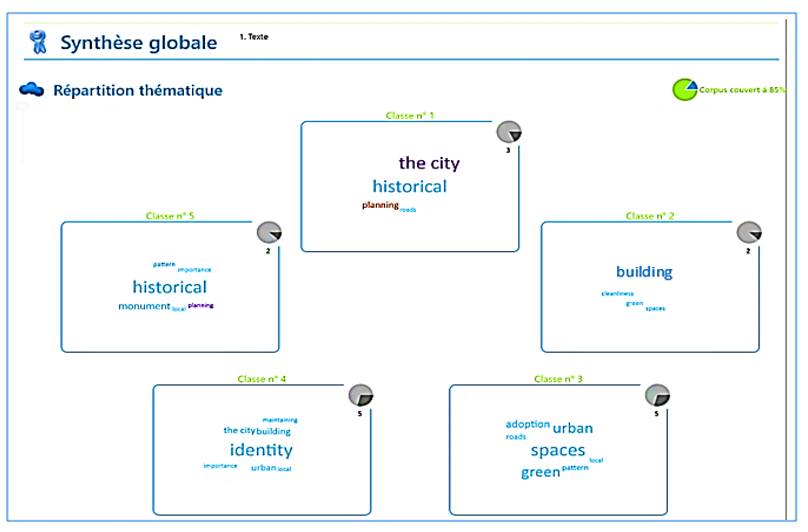Click the blue cloud icon beside Répartition thématique
Viewport: 808px width, 532px height.
[31, 90]
